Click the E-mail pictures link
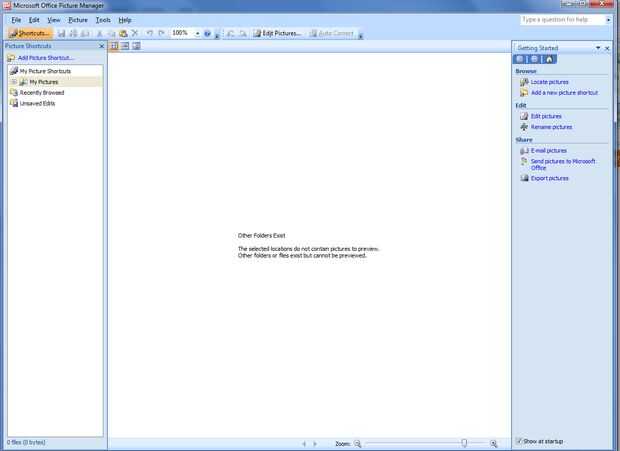This screenshot has width=620, height=451. (x=549, y=151)
